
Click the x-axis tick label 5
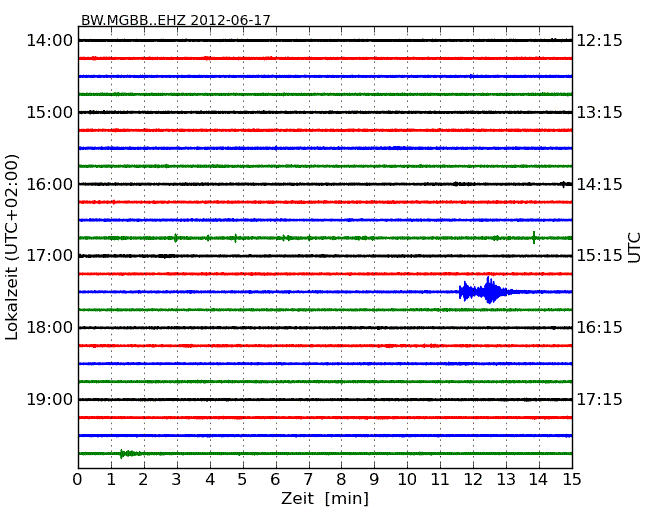242,479
